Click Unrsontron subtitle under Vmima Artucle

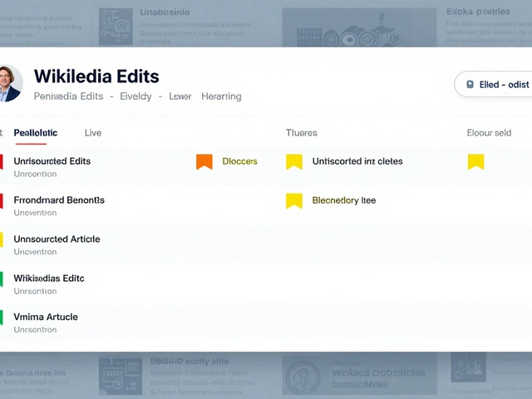(35, 330)
